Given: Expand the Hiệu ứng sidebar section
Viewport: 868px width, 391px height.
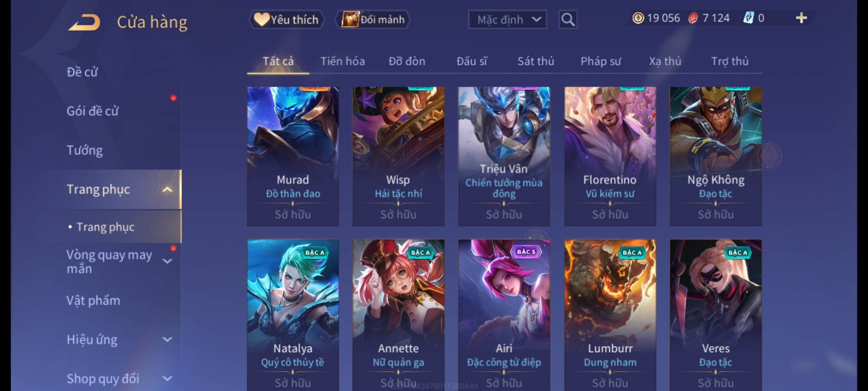Looking at the screenshot, I should (167, 339).
